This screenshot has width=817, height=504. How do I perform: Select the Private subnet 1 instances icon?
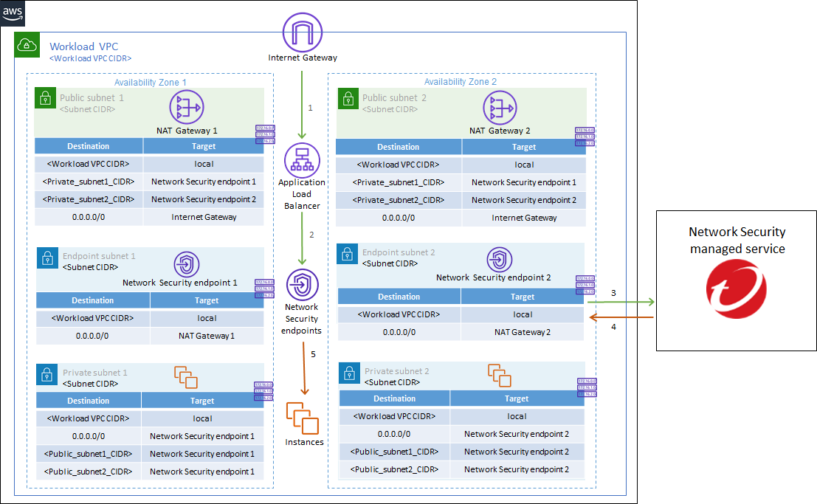[185, 377]
